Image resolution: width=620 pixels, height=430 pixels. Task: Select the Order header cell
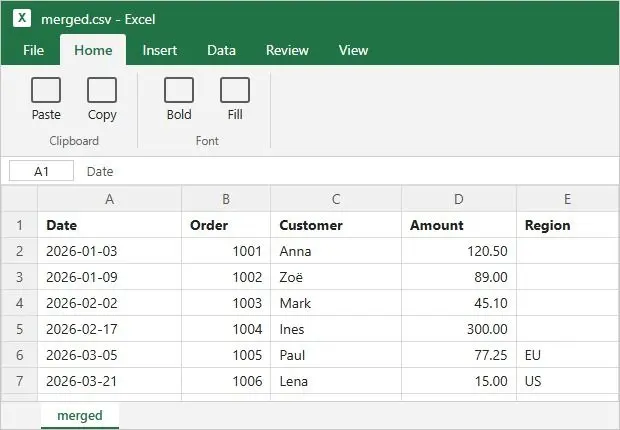pos(226,225)
